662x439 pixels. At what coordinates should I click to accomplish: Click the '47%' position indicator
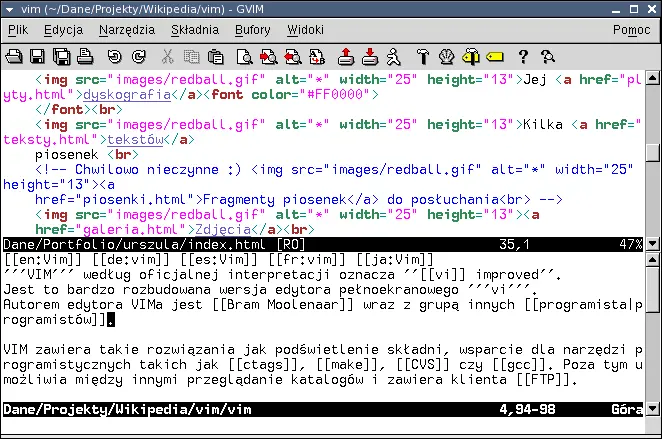coord(631,244)
